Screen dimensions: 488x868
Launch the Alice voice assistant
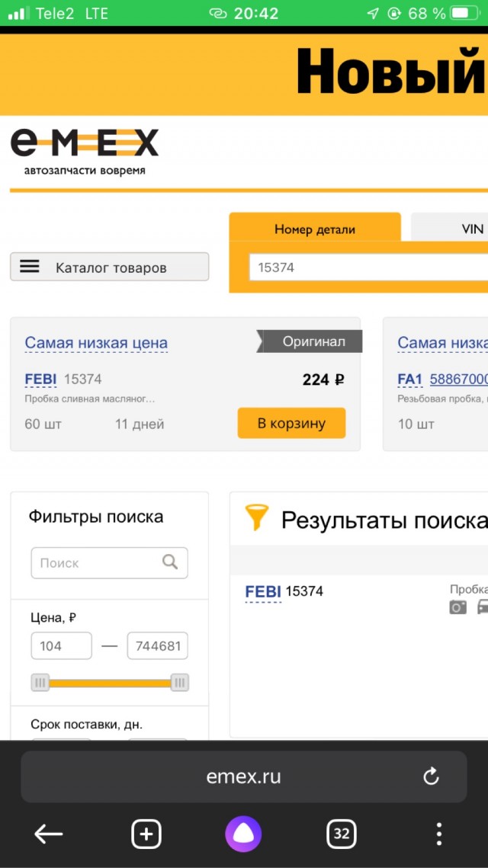pyautogui.click(x=243, y=834)
